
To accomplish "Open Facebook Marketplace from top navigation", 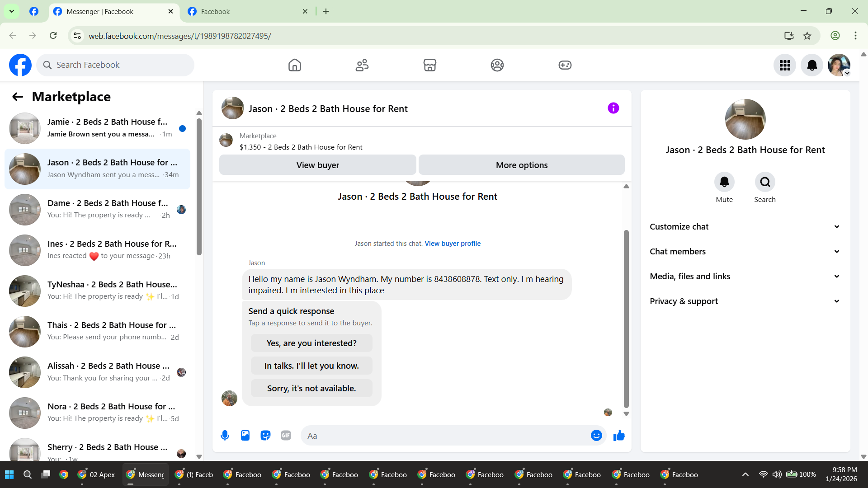I will point(429,65).
